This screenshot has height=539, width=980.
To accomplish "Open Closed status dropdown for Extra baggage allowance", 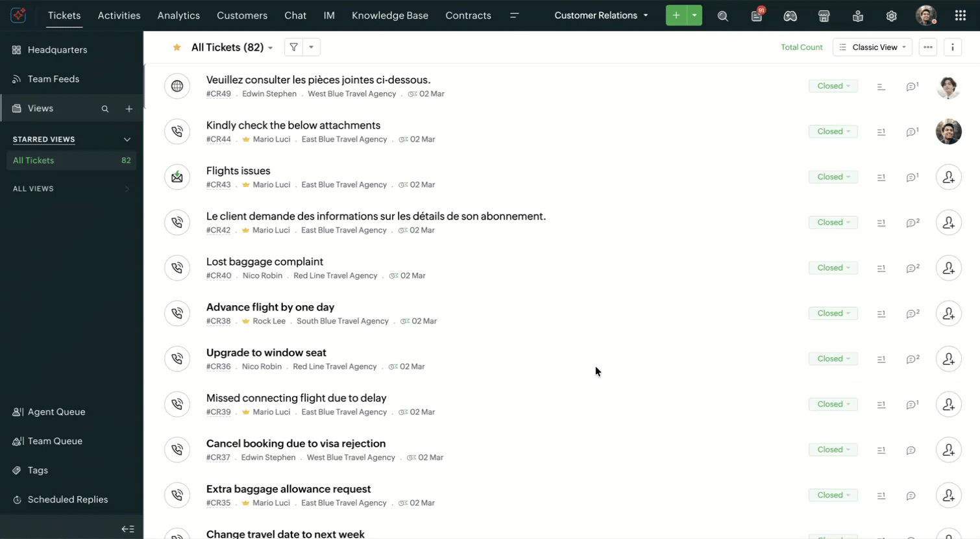I will [x=833, y=495].
